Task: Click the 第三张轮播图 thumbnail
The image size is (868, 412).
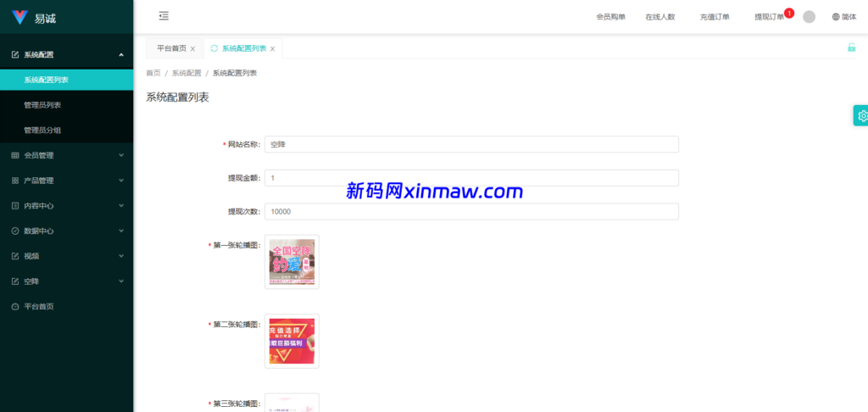Action: click(x=292, y=403)
